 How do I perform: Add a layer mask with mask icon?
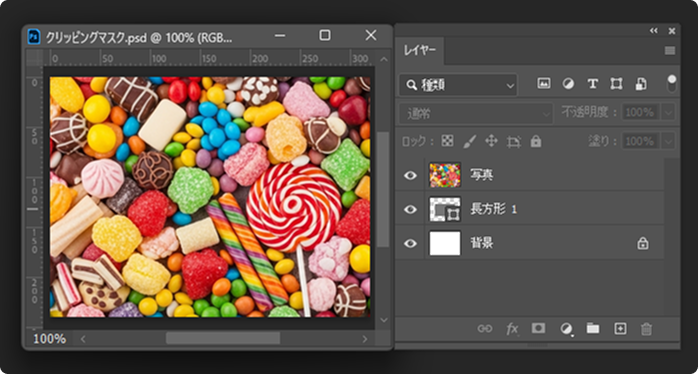click(x=539, y=329)
